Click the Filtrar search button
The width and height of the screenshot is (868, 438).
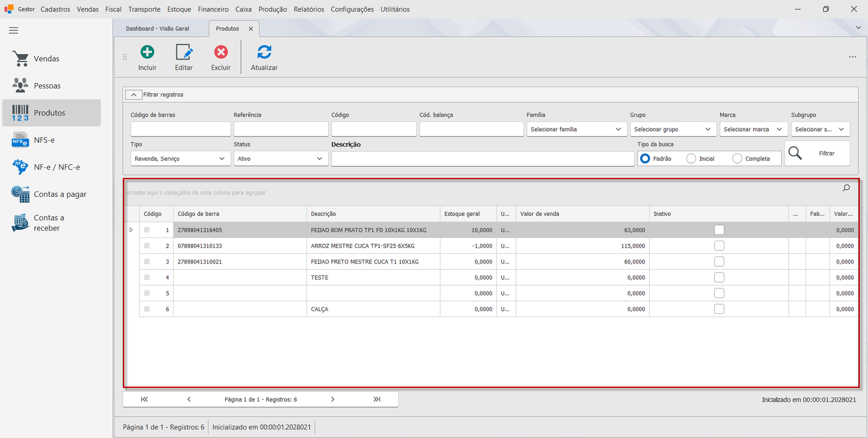tap(818, 153)
